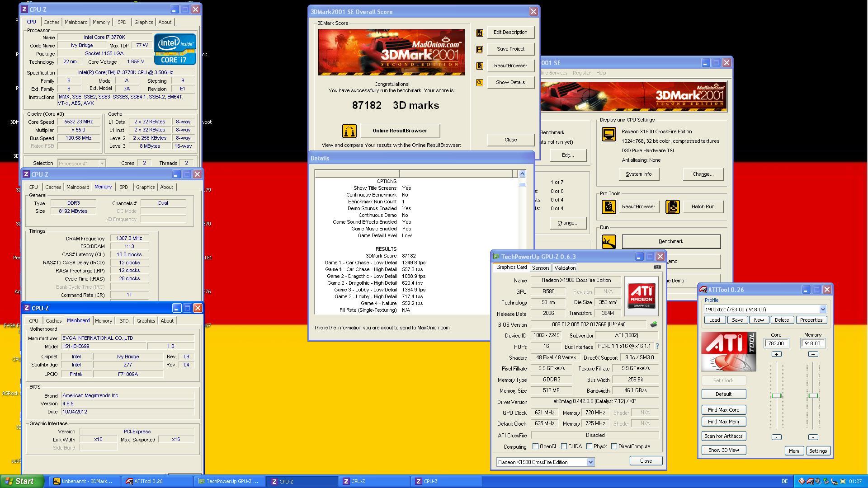Click the Edit Description button
Viewport: 868px width, 488px height.
coord(510,33)
